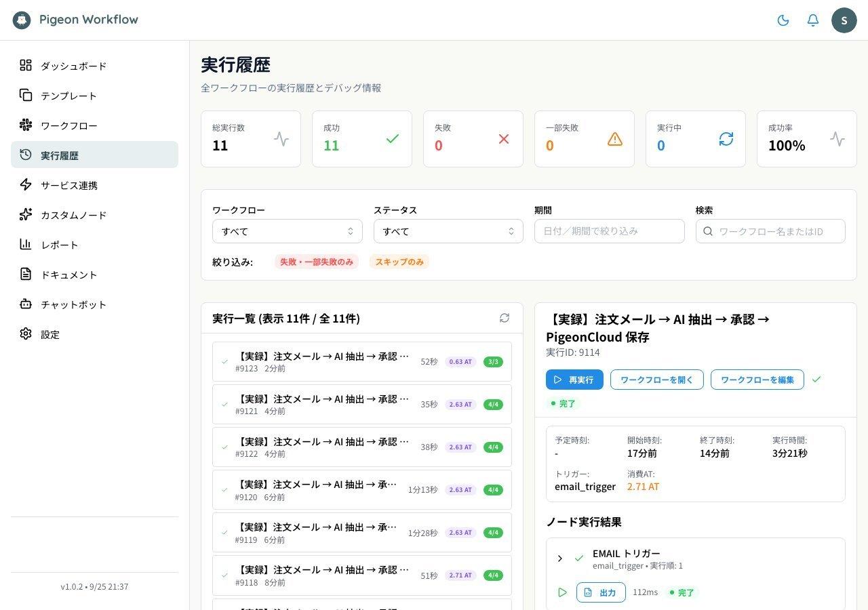Viewport: 868px width, 610px height.
Task: Select execution row #9121
Action: tap(362, 405)
